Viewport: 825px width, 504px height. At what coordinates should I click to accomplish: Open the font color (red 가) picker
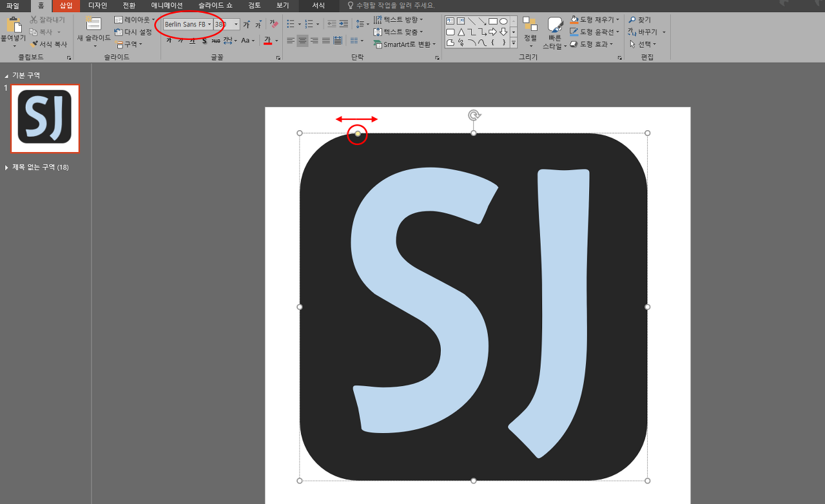[x=268, y=41]
